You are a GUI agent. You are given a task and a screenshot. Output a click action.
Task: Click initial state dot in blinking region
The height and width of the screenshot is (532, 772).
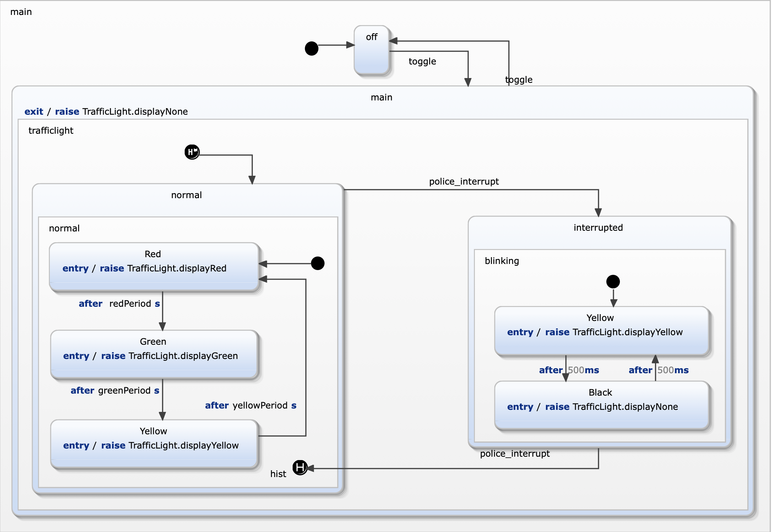(613, 282)
